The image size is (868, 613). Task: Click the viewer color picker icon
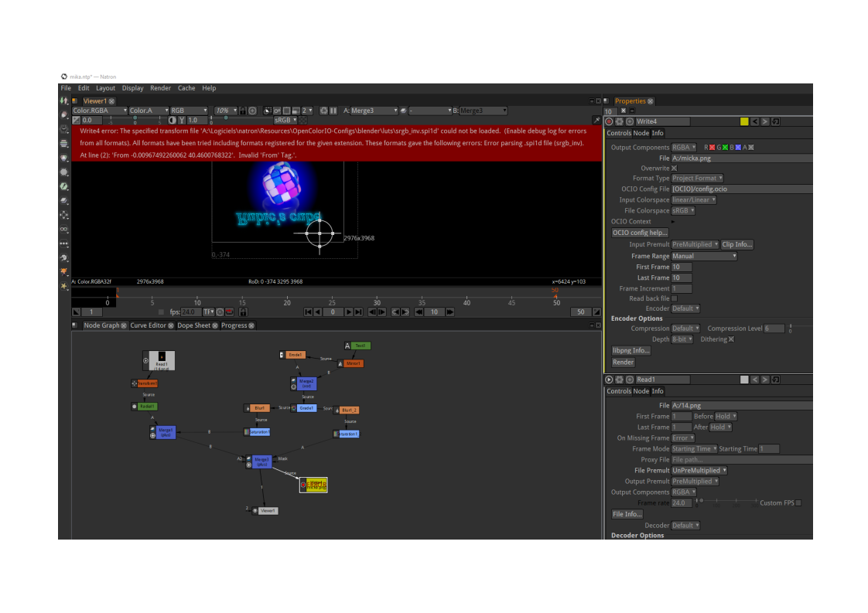[x=596, y=120]
